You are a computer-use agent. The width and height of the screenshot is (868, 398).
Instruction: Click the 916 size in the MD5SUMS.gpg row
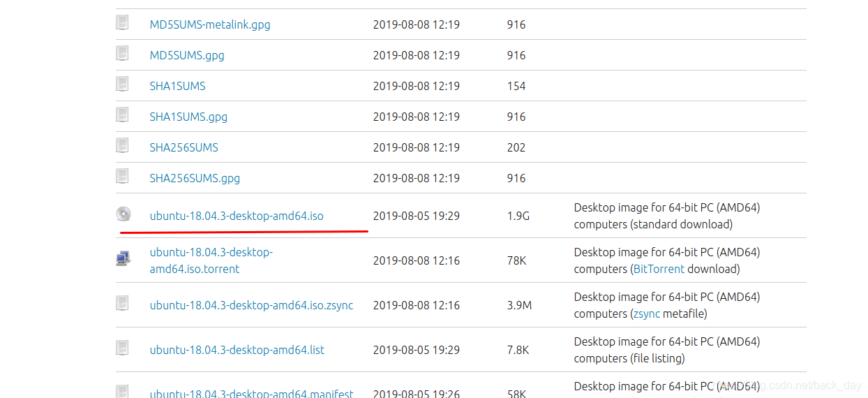tap(516, 55)
